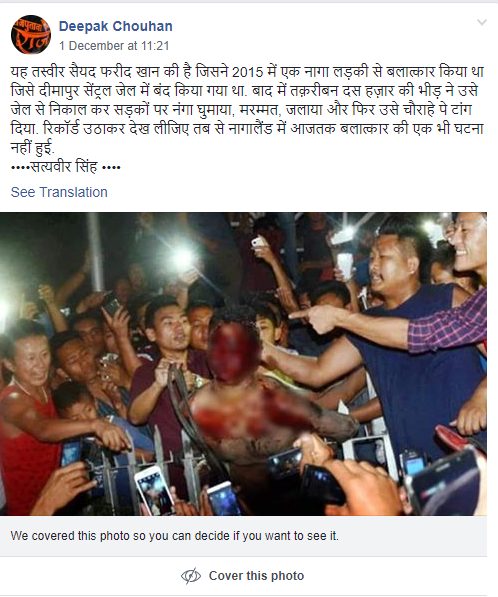
Task: Click the crossed-out eye icon
Action: [191, 575]
